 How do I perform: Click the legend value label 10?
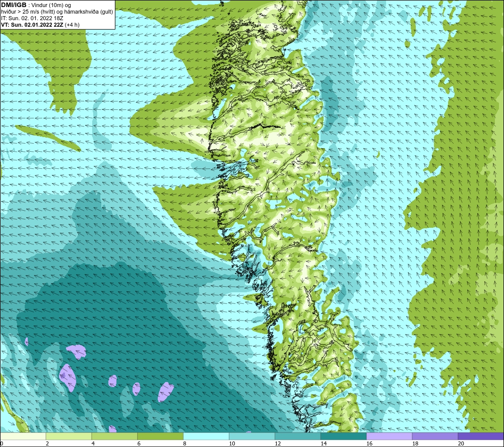(232, 443)
